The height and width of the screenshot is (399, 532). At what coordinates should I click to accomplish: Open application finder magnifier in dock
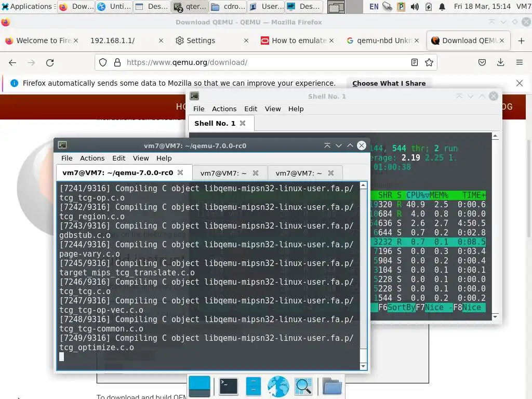coord(303,387)
